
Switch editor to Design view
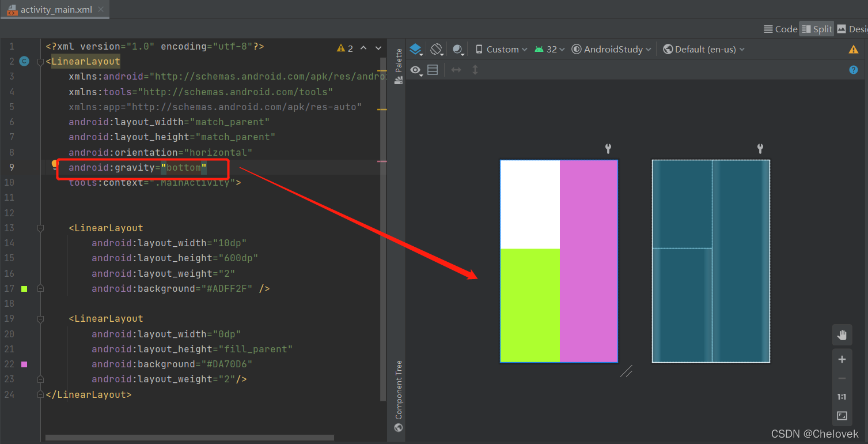tap(852, 29)
